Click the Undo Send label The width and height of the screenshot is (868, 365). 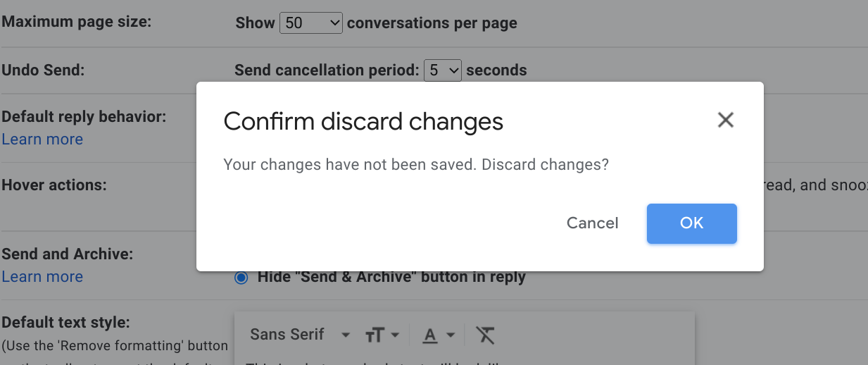coord(44,70)
